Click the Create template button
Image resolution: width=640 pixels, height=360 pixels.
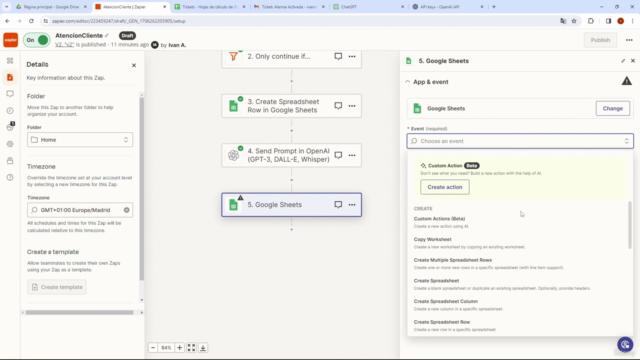tap(57, 287)
